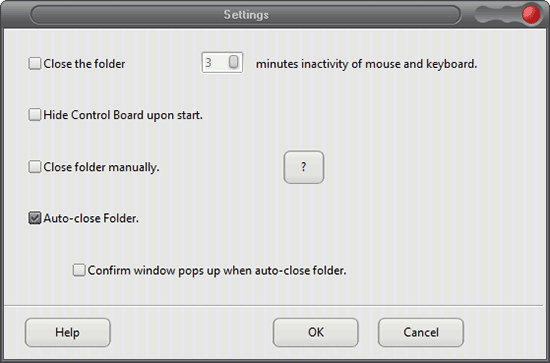
Task: Enable the Close the folder checkbox
Action: coord(34,63)
